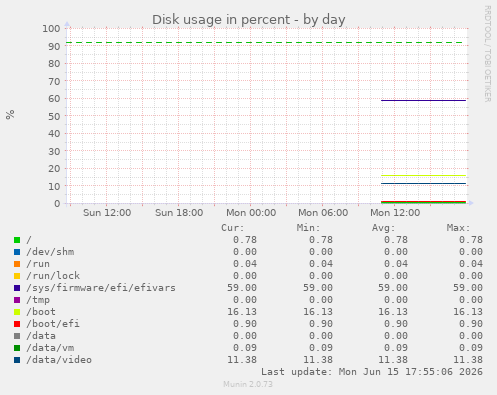Click the blue /dev/shm legend swatch
497x395 pixels.
[17, 252]
